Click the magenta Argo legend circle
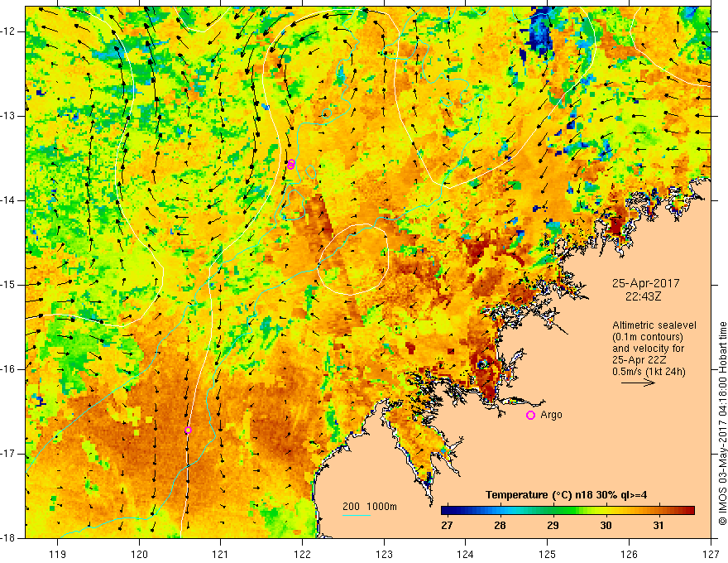Viewport: 728px width, 563px height. (x=530, y=416)
